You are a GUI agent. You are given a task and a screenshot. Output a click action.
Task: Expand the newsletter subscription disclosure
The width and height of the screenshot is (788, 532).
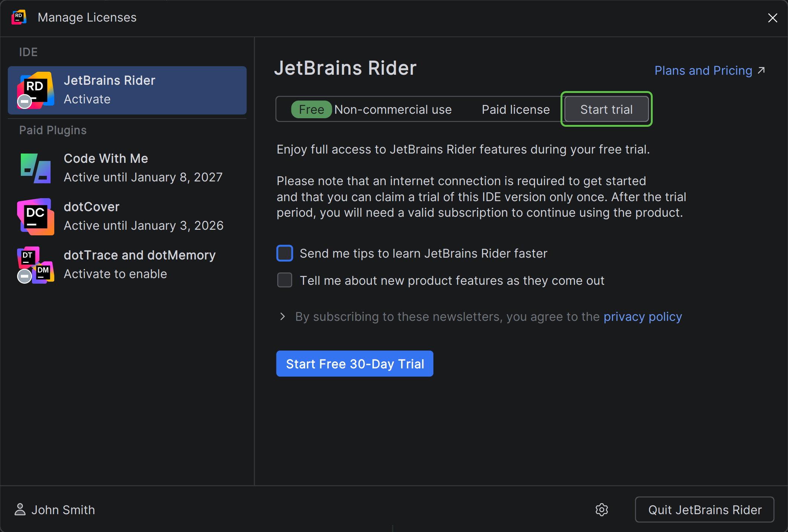pos(282,317)
